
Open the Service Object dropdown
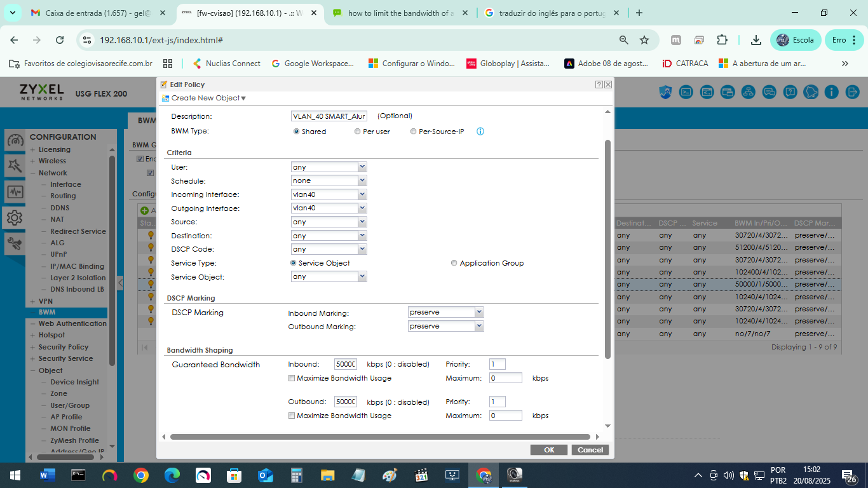(362, 276)
